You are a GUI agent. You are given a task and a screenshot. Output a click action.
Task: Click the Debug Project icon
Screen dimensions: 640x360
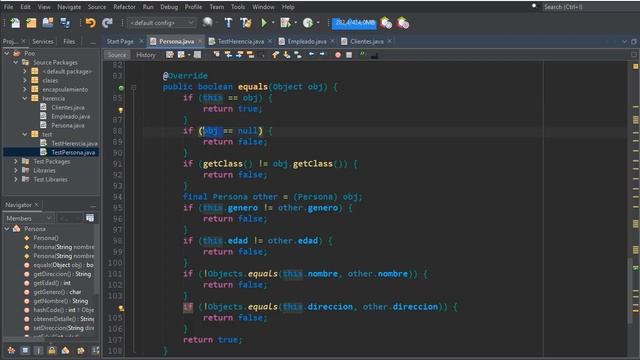point(285,23)
